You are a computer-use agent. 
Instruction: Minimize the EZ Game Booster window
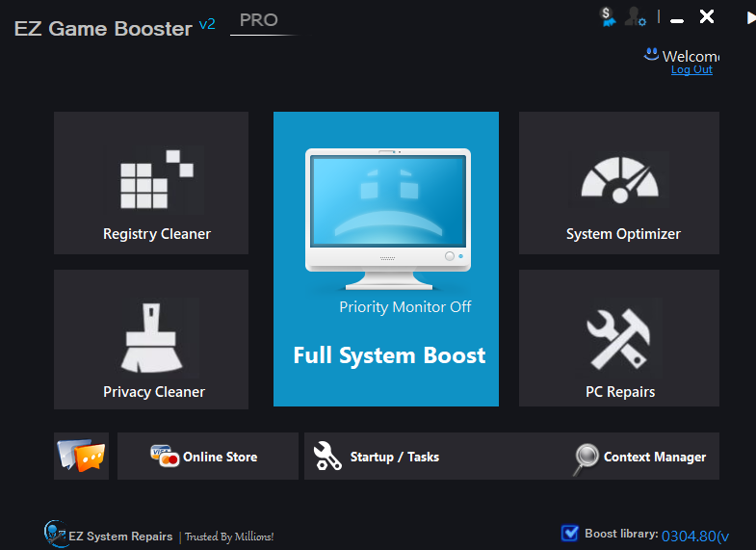click(677, 20)
